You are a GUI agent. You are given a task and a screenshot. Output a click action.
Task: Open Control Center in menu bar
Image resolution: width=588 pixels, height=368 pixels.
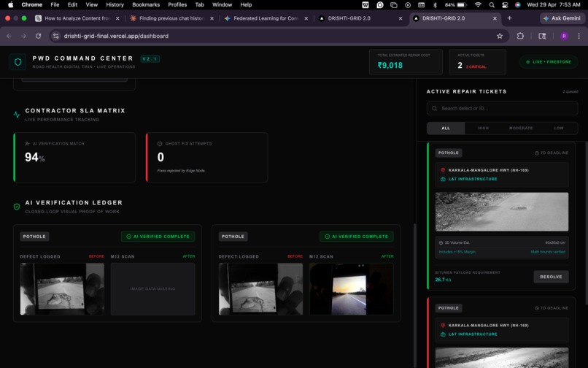(x=505, y=5)
